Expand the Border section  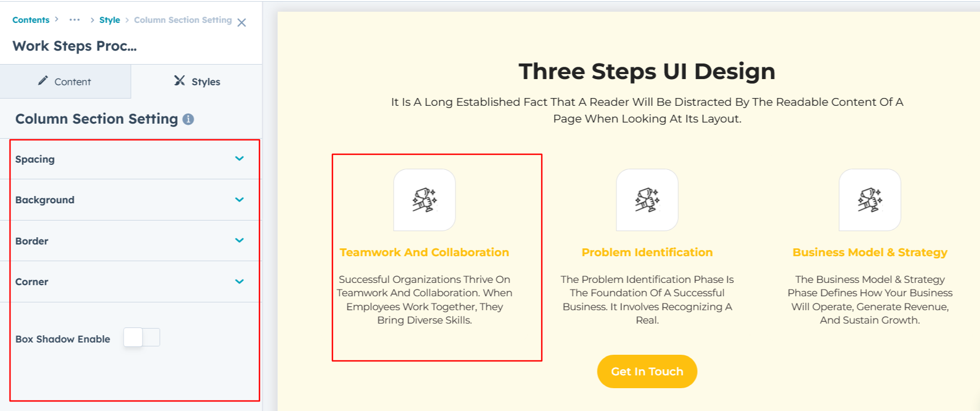coord(239,241)
